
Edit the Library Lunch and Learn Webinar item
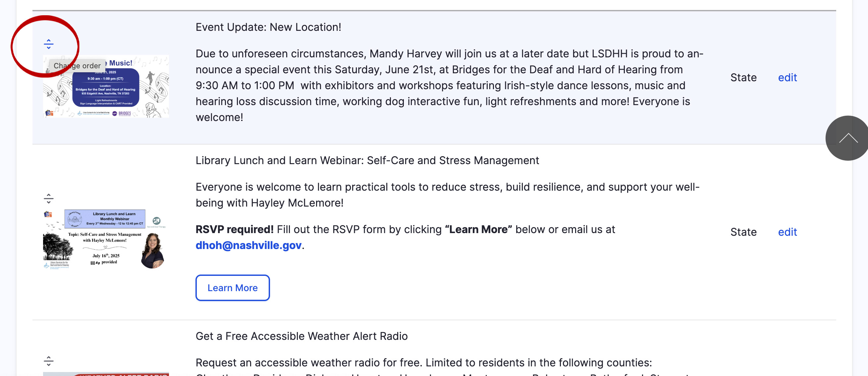pyautogui.click(x=787, y=232)
